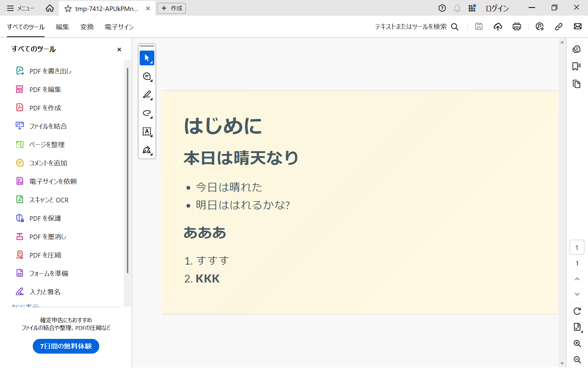Select the text box recognition tool
Image resolution: width=588 pixels, height=368 pixels.
coord(147,132)
